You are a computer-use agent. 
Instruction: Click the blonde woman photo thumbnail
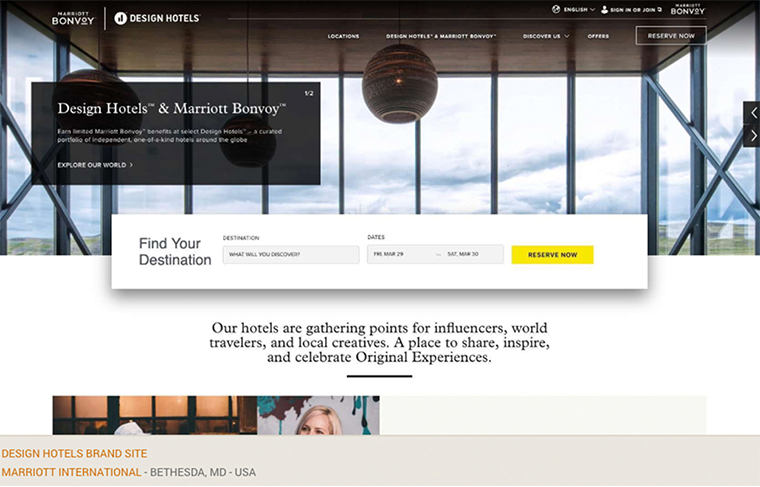318,415
